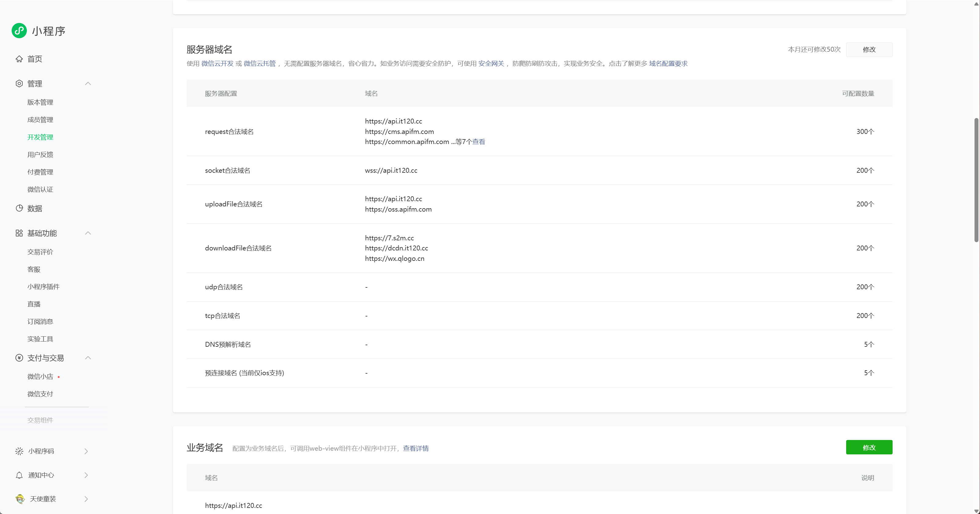Click the 基础功能 grid icon
The image size is (980, 514).
point(19,233)
